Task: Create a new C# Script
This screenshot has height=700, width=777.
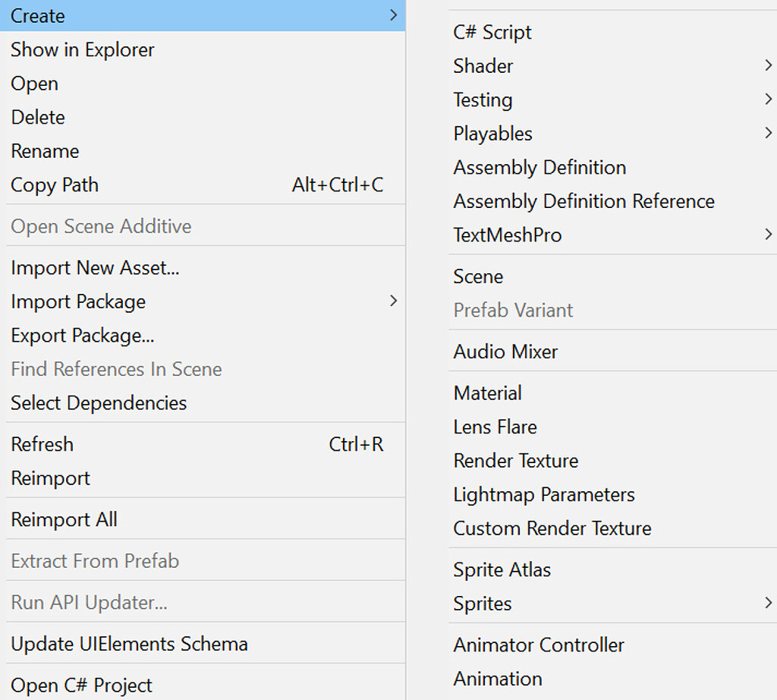Action: (x=492, y=33)
